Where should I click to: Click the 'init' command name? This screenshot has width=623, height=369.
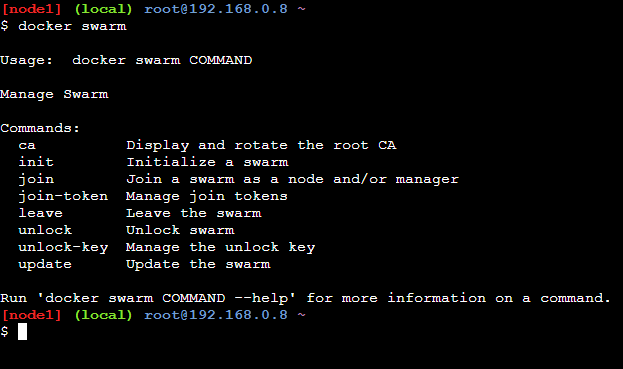click(x=36, y=162)
